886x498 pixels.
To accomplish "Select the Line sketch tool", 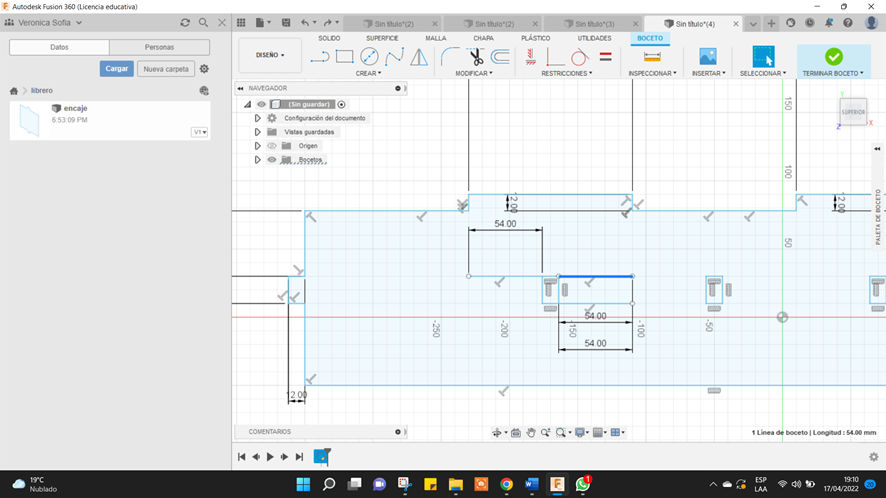I will click(x=320, y=57).
